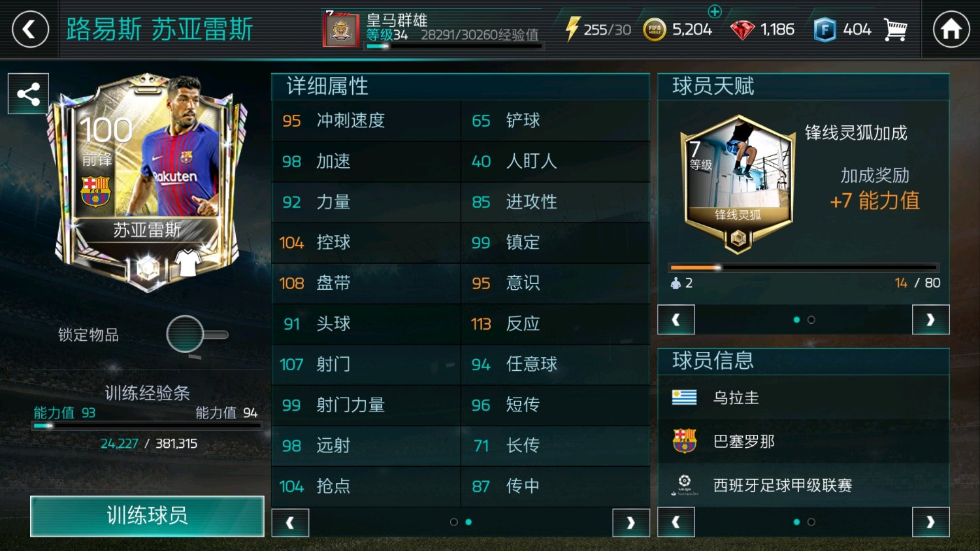The width and height of the screenshot is (980, 551).
Task: Toggle the 锁定物品 lock switch
Action: (197, 335)
